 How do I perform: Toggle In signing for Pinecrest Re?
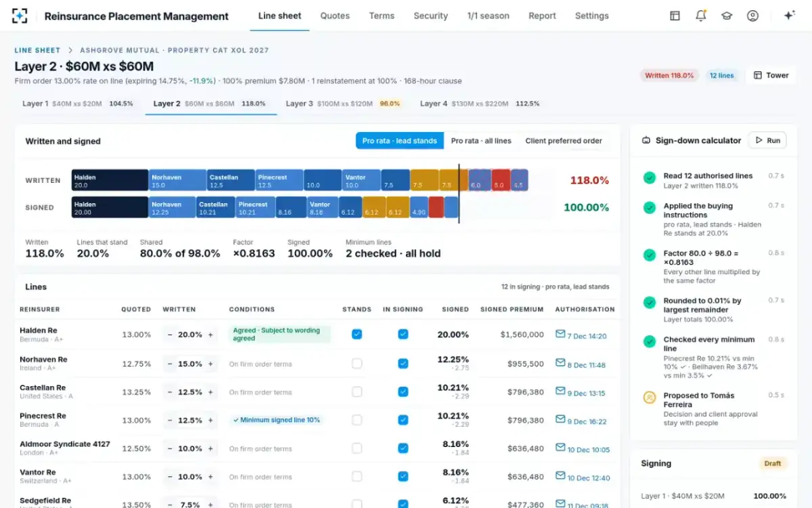(x=403, y=420)
